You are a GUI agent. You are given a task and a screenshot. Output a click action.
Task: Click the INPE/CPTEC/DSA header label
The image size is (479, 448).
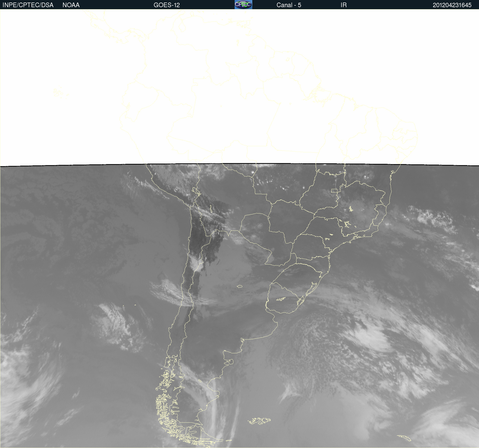tap(28, 5)
